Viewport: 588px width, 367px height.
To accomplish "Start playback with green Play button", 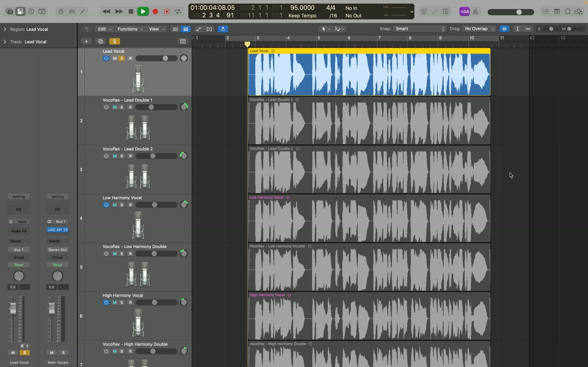I will (143, 12).
